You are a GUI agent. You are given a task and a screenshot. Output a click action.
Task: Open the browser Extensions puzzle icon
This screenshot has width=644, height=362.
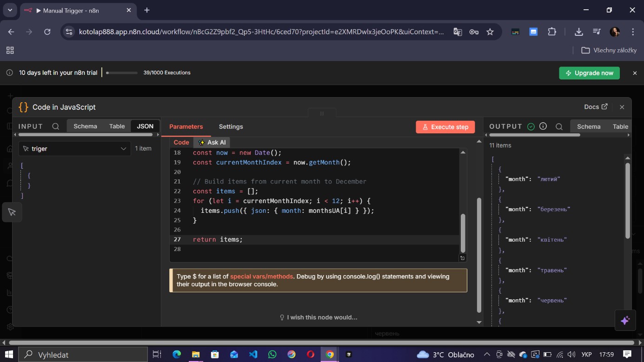pos(552,32)
